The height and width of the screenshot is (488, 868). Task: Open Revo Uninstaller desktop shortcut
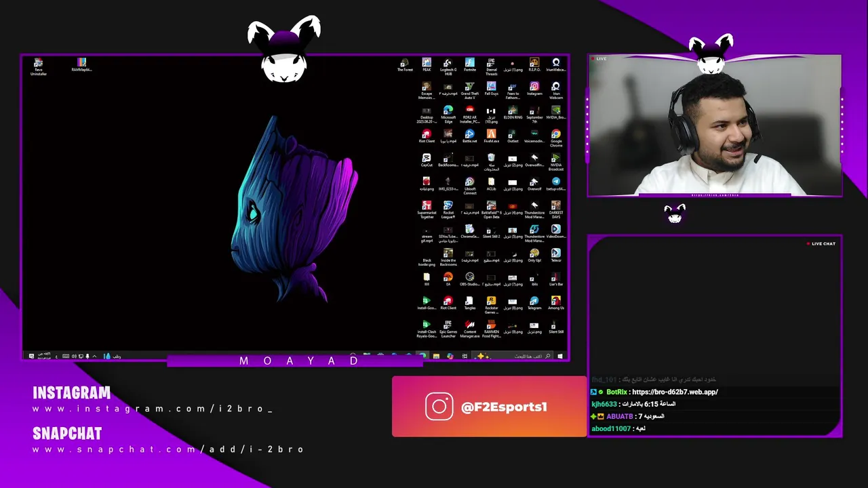[x=39, y=66]
